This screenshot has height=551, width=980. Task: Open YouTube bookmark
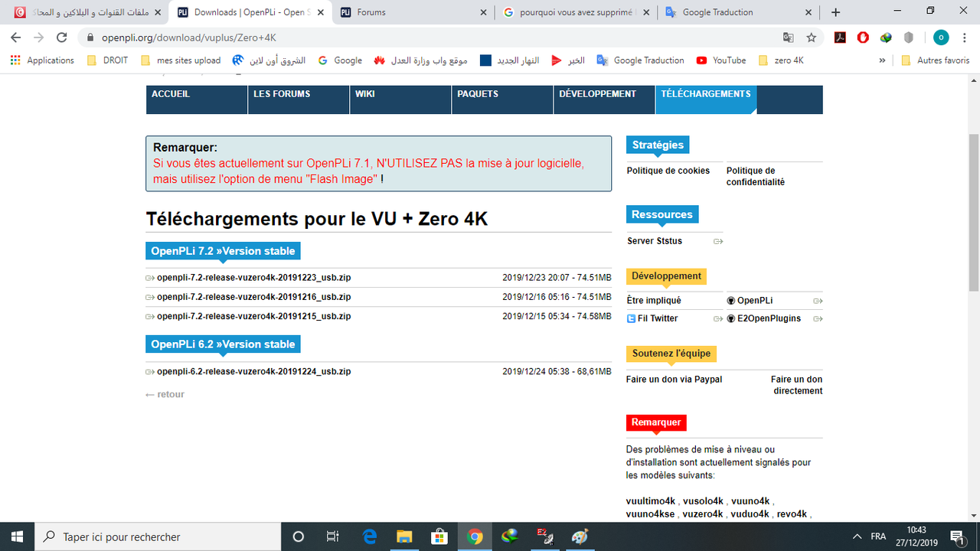[x=721, y=60]
